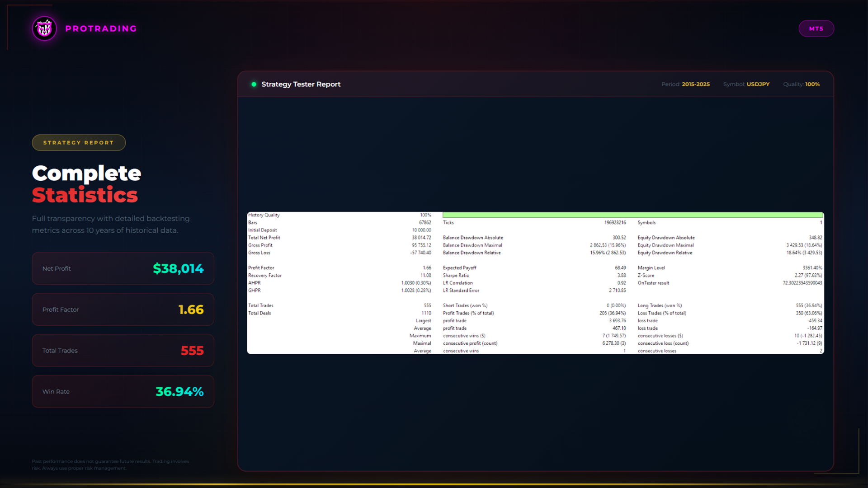The height and width of the screenshot is (488, 868).
Task: Click the Symbol USDJPY label
Action: tap(746, 84)
